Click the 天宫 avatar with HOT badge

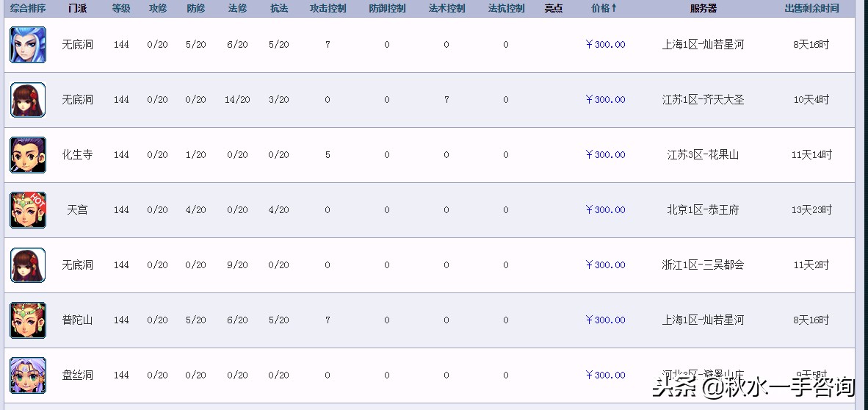[x=28, y=210]
